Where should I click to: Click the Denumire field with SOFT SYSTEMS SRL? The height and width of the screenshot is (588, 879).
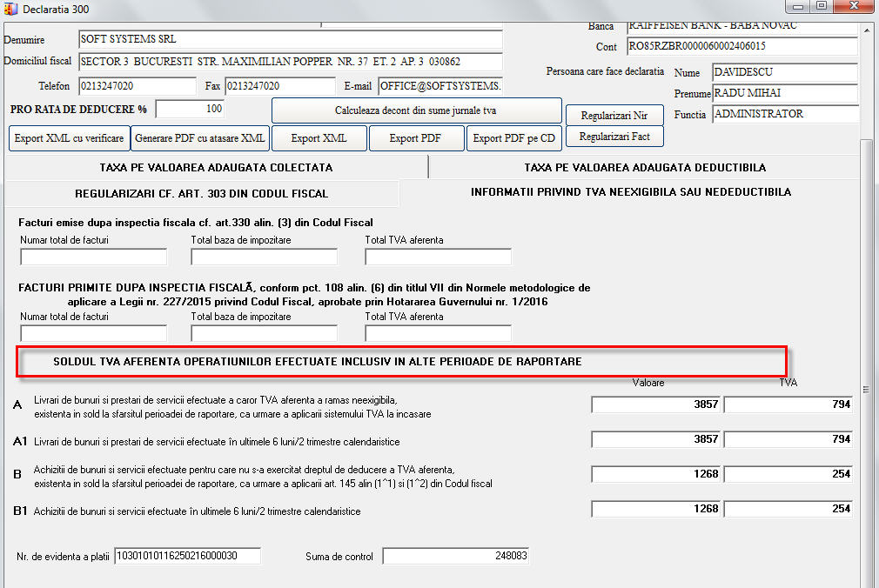[290, 40]
